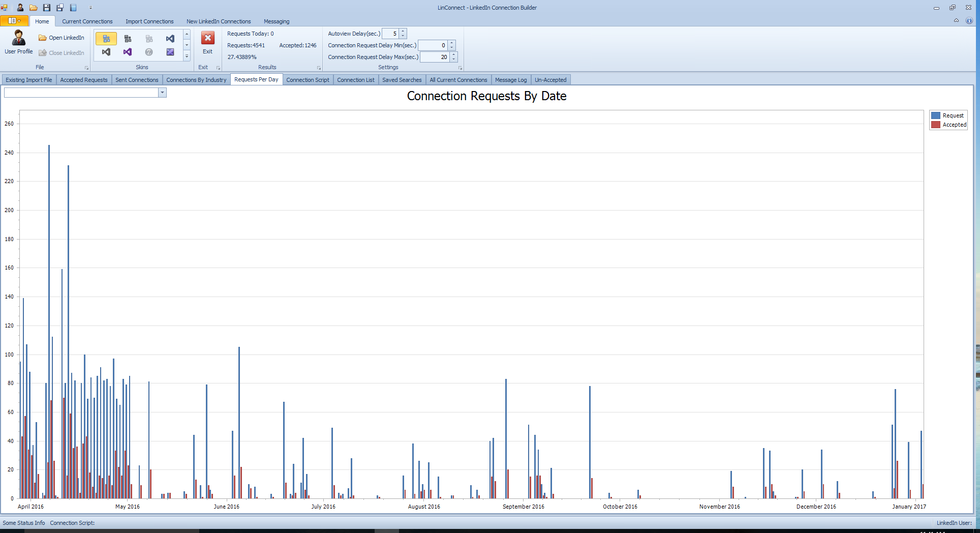The height and width of the screenshot is (533, 980).
Task: Open the Existing Import File tab
Action: (x=29, y=80)
